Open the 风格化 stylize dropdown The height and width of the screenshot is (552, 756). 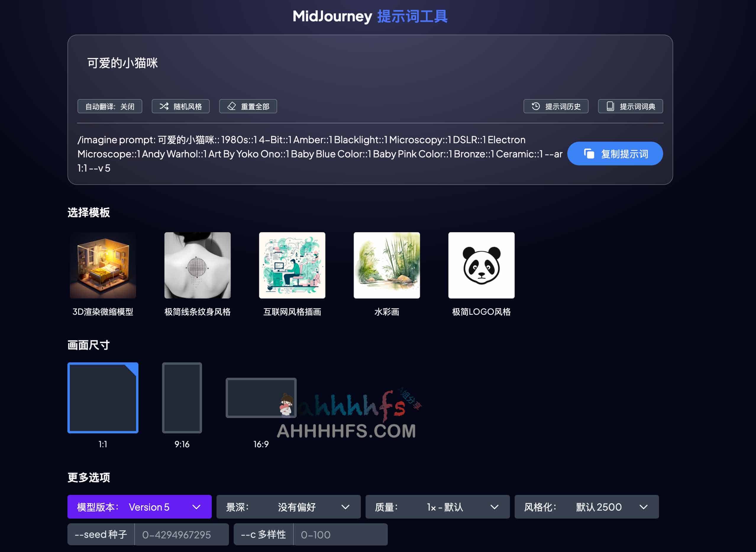coord(586,507)
